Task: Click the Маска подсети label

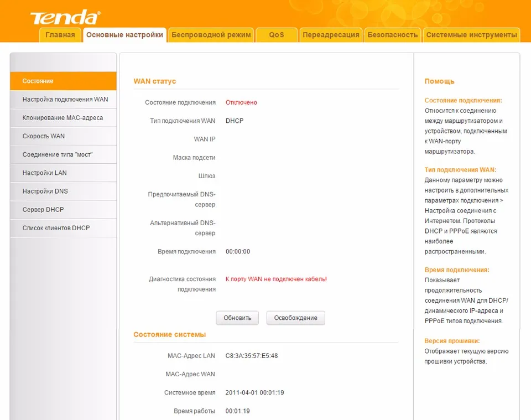Action: pyautogui.click(x=194, y=158)
